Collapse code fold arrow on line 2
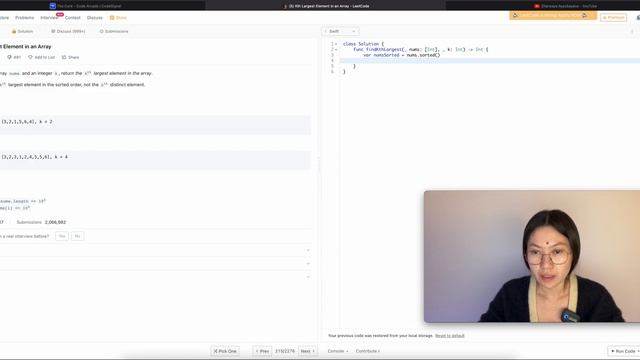 click(336, 50)
